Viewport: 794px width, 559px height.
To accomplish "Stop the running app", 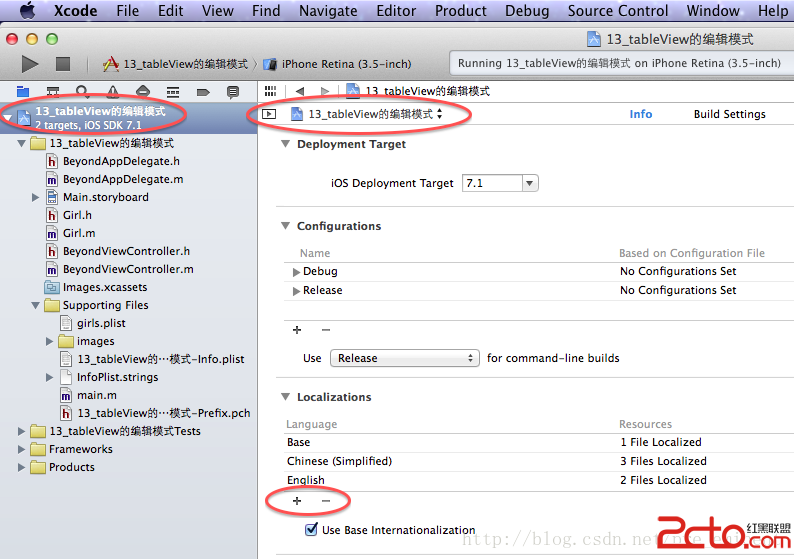I will 63,64.
